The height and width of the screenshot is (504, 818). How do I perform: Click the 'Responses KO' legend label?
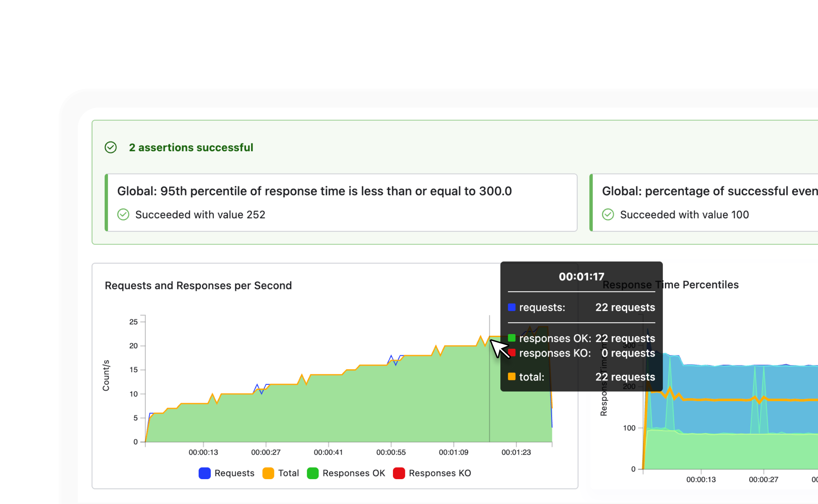click(440, 473)
